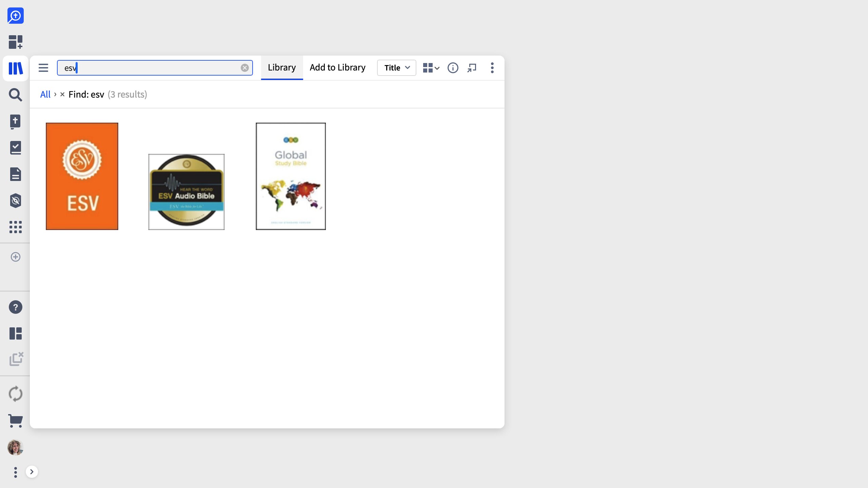Open the Layouts icon in sidebar
868x488 pixels.
[x=16, y=333]
